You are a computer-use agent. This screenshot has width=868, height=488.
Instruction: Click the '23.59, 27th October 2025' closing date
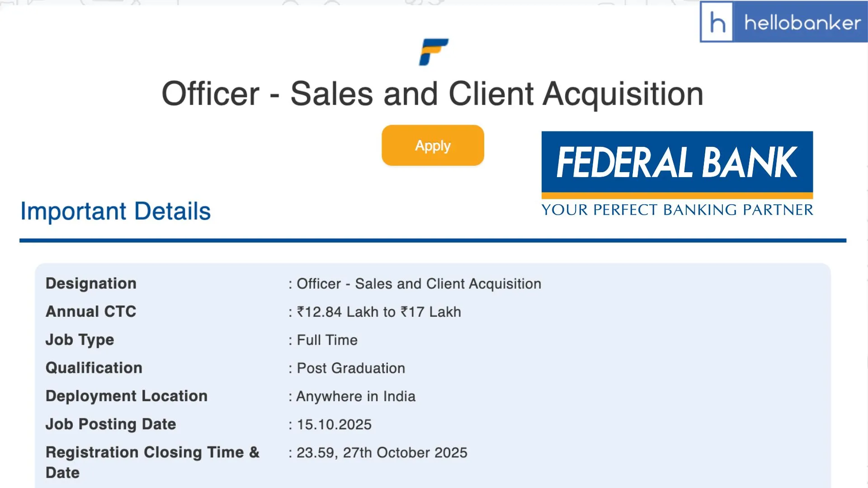click(382, 453)
